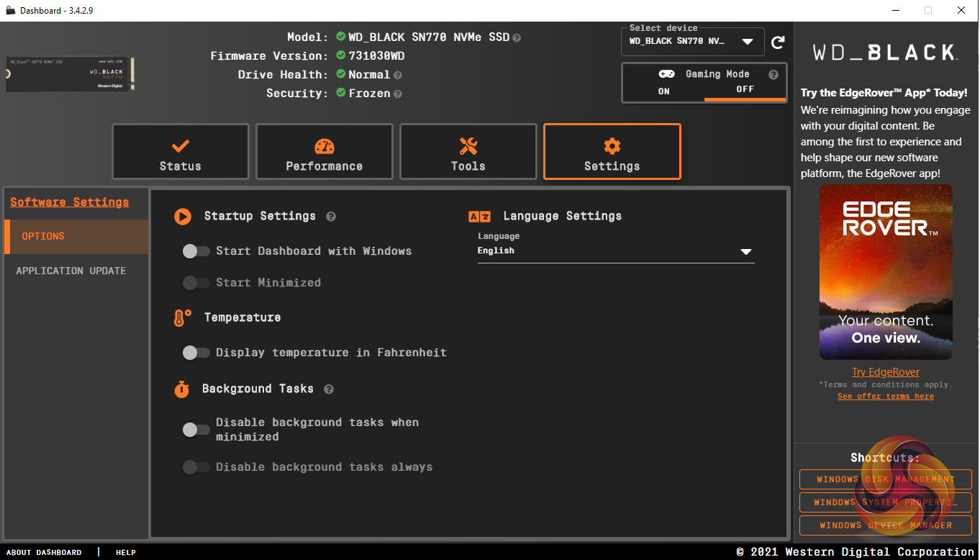
Task: Click the Try EdgeRover link
Action: click(x=886, y=372)
